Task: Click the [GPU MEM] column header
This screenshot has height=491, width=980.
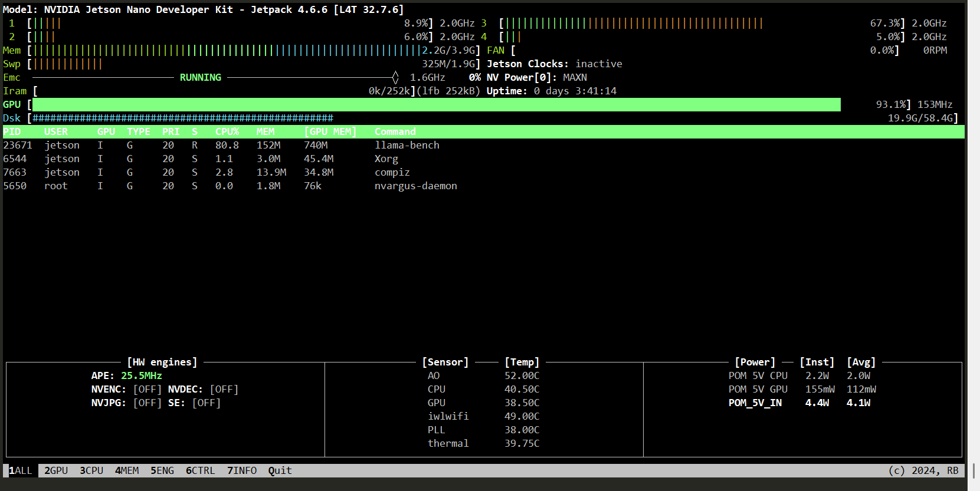Action: click(330, 132)
